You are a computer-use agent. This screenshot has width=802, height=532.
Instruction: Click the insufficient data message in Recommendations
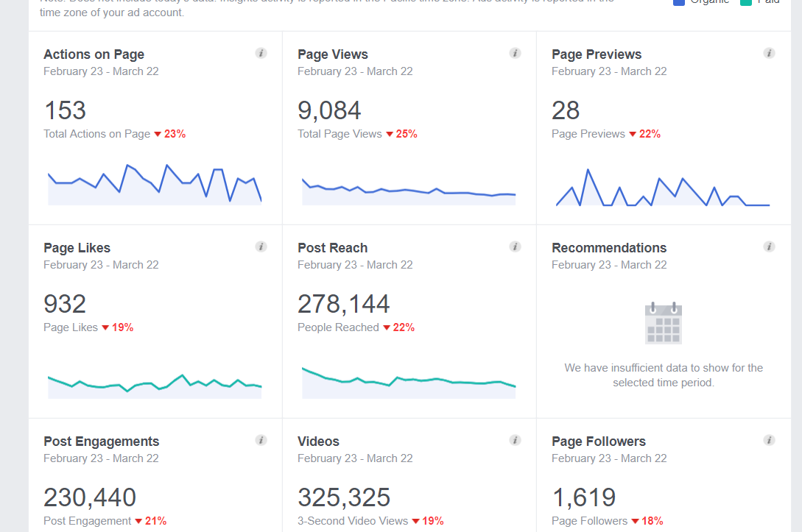point(664,375)
